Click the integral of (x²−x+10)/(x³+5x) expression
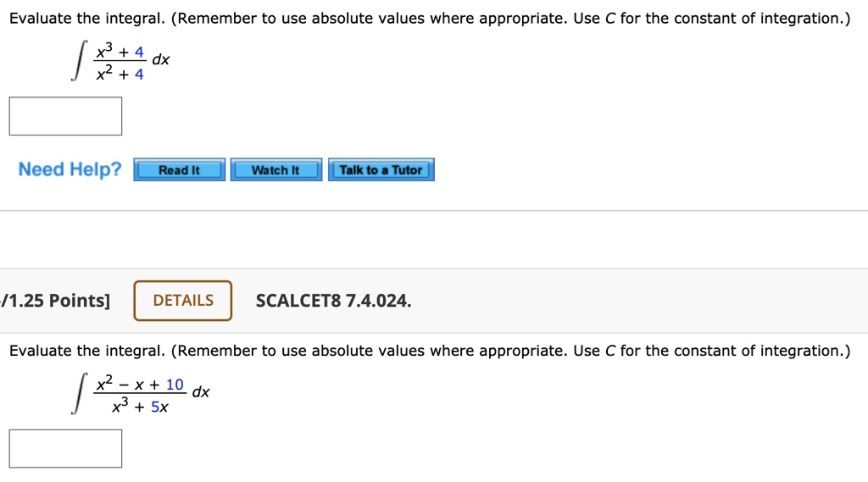Image resolution: width=868 pixels, height=482 pixels. 141,394
